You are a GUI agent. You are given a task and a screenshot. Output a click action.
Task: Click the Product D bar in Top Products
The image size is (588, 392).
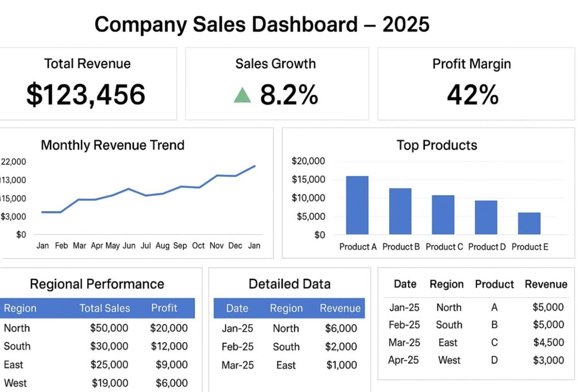(x=485, y=217)
